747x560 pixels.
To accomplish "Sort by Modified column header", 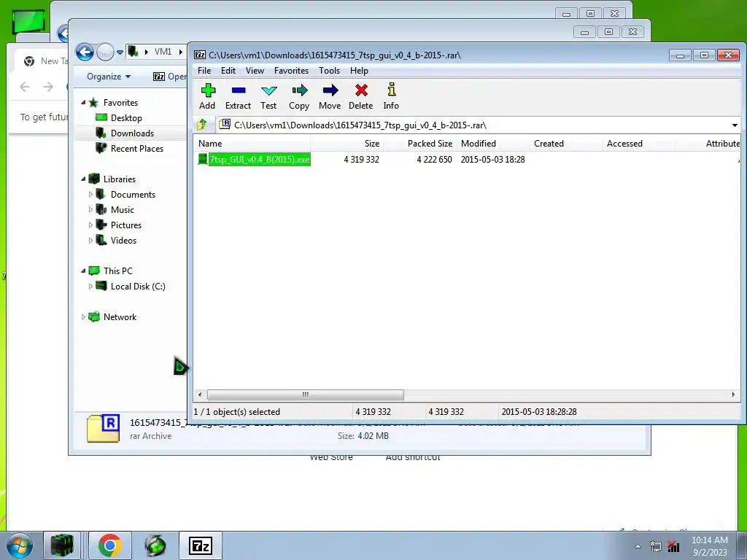I will (492, 144).
